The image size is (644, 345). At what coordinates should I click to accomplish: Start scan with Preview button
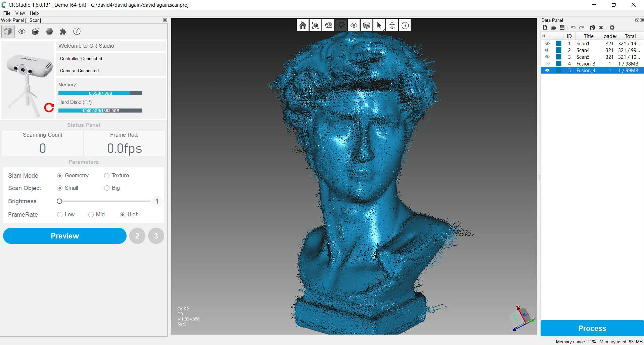[x=65, y=236]
